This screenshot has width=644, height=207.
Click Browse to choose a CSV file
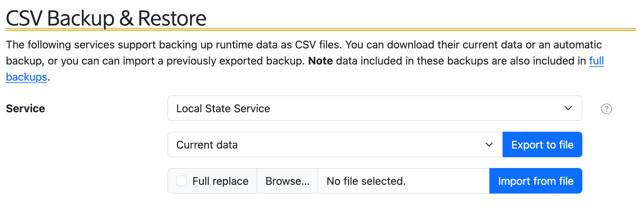click(x=288, y=180)
